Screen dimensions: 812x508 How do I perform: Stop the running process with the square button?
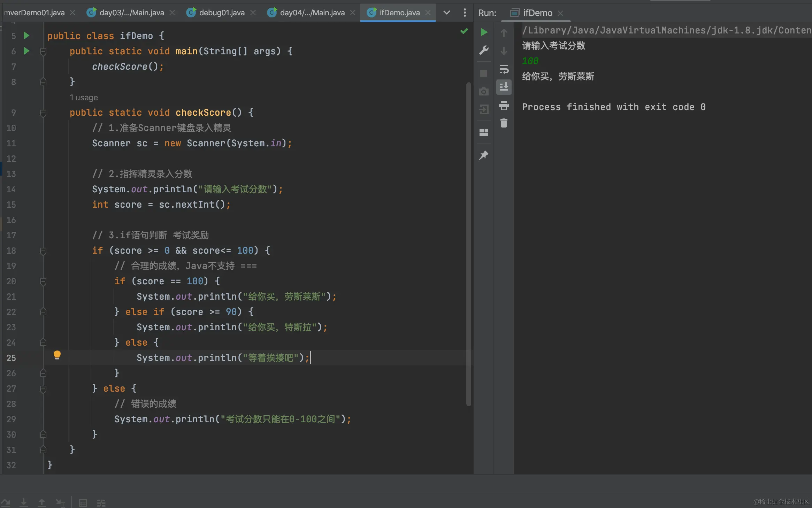tap(484, 73)
